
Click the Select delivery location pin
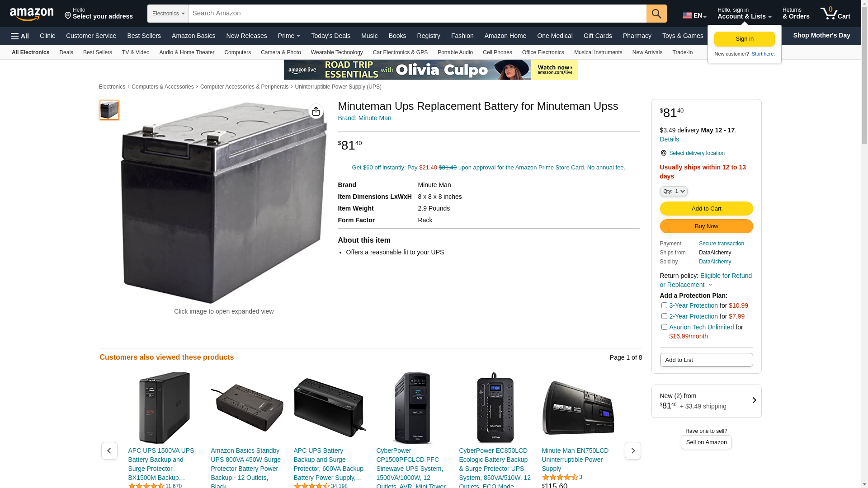(x=663, y=153)
